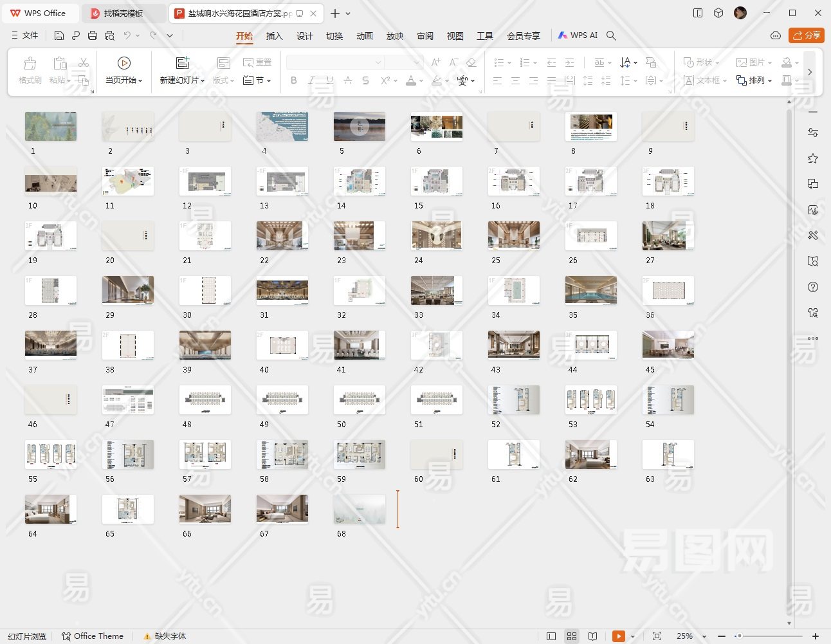Image resolution: width=831 pixels, height=644 pixels.
Task: Click the Print icon in quick access toolbar
Action: pyautogui.click(x=93, y=35)
